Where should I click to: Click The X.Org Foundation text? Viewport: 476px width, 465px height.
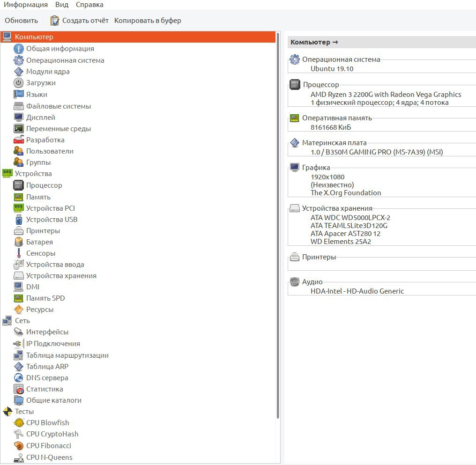(346, 193)
